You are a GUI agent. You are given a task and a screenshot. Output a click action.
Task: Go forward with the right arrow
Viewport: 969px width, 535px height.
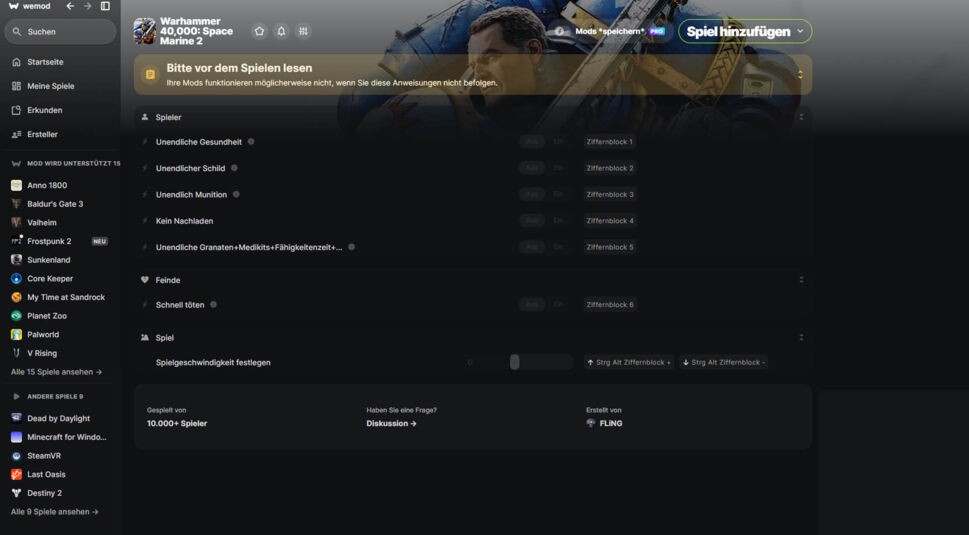tap(88, 6)
